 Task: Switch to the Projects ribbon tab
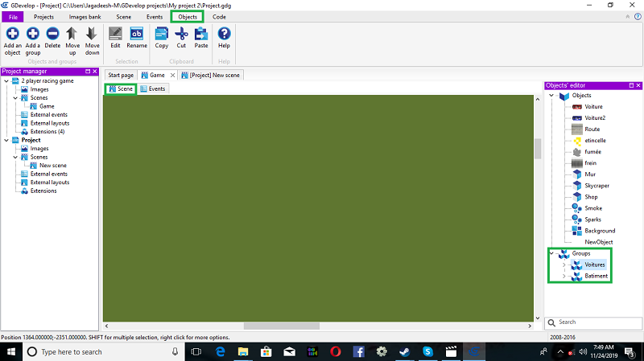(43, 17)
